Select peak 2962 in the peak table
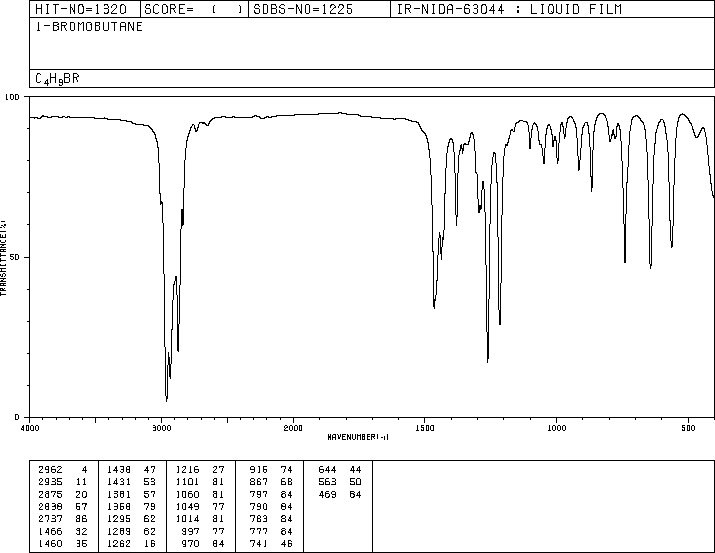The image size is (715, 553). coord(51,470)
